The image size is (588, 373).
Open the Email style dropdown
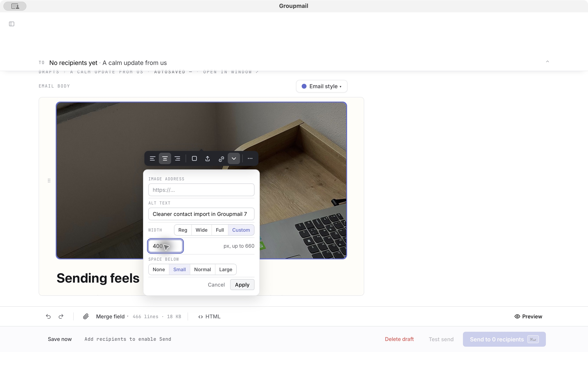click(x=322, y=86)
